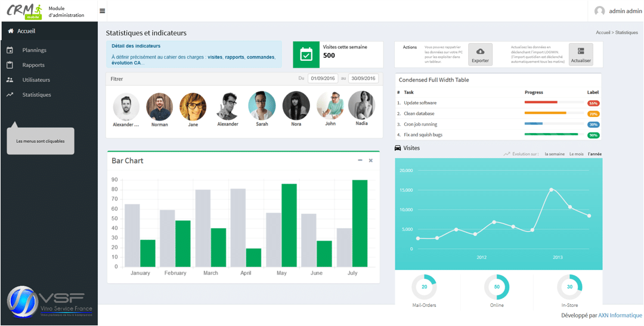This screenshot has width=644, height=326.
Task: Select Sarah's avatar
Action: 262,106
